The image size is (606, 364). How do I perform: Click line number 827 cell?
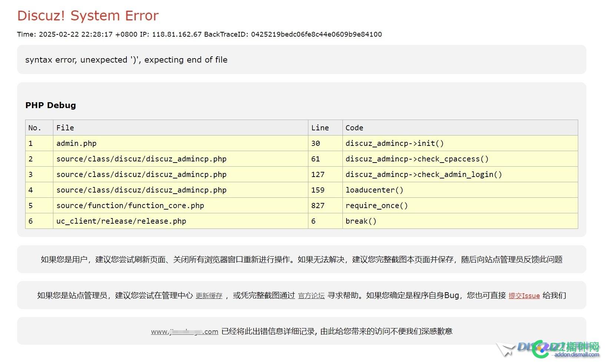point(325,206)
